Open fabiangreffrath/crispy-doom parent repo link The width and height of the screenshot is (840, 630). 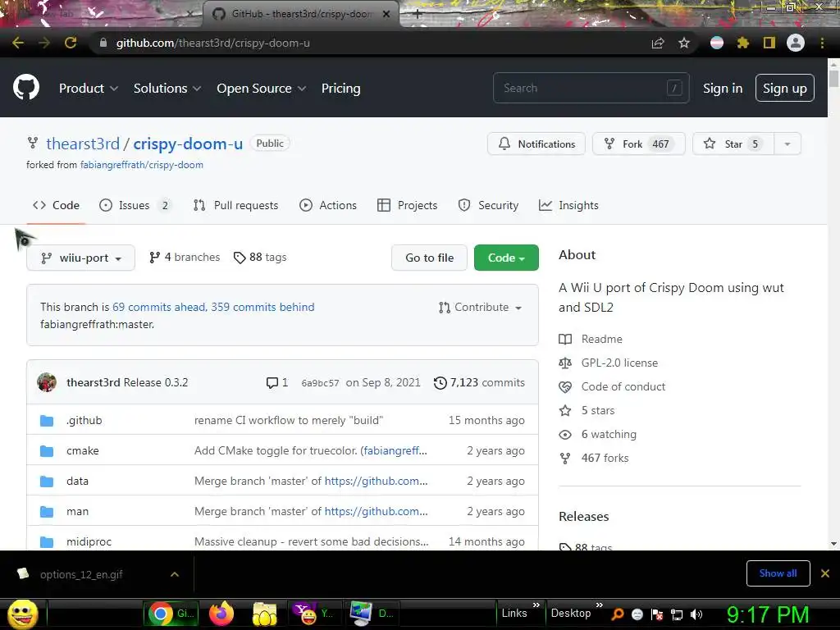(141, 165)
